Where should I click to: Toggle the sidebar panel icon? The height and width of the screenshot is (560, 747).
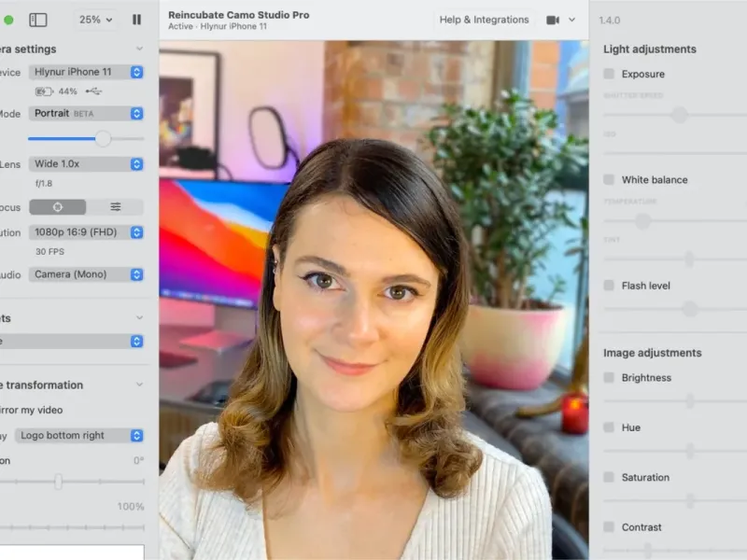[38, 20]
